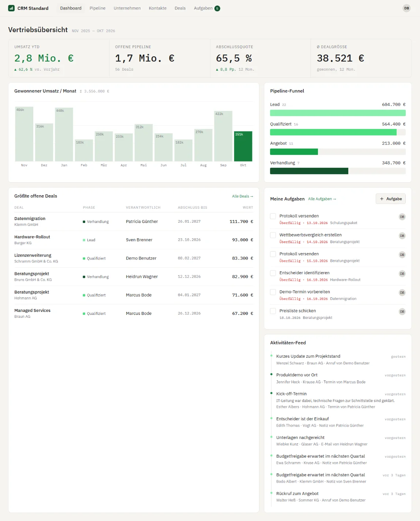Open the DB user avatar in header
The width and height of the screenshot is (420, 521).
pyautogui.click(x=406, y=8)
